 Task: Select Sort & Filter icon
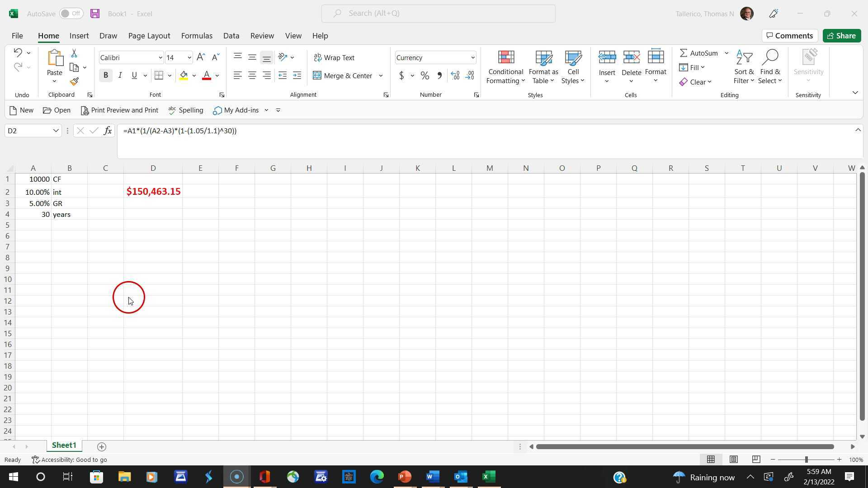pos(744,67)
